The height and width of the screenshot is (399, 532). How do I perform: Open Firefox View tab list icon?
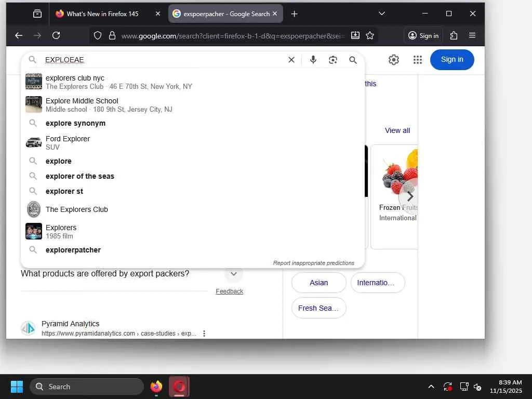click(x=37, y=14)
